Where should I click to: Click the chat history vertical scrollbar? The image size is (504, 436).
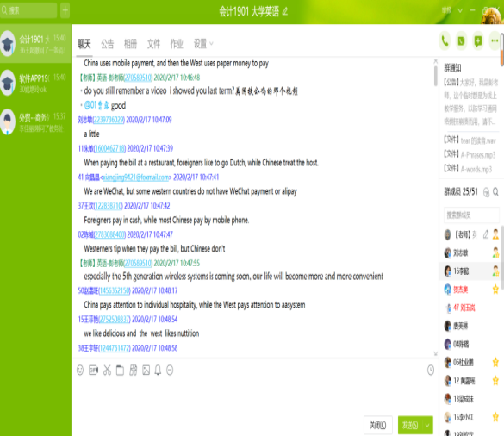[x=436, y=76]
